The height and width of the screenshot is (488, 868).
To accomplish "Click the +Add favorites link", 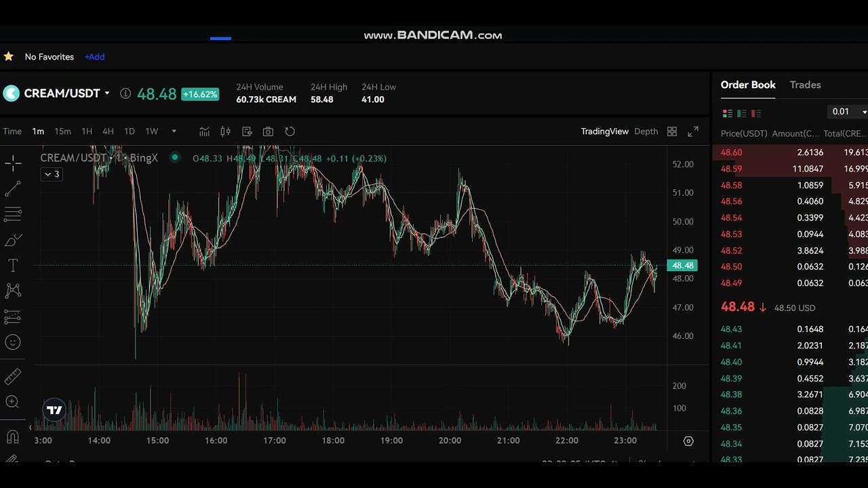I will pos(94,57).
